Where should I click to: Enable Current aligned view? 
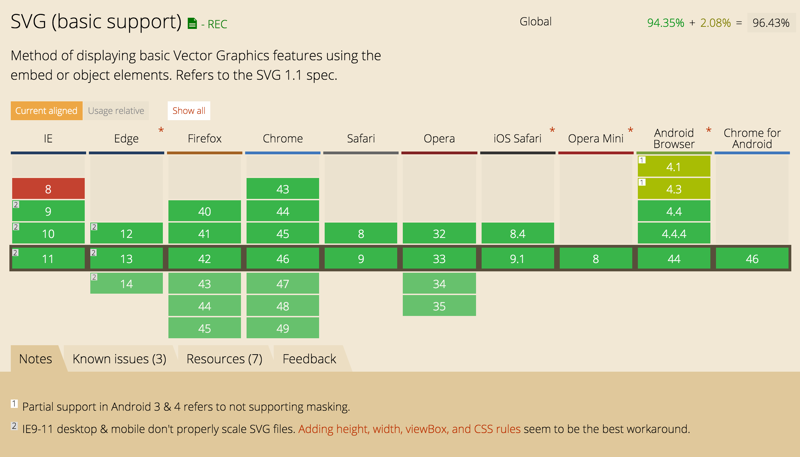[x=46, y=111]
